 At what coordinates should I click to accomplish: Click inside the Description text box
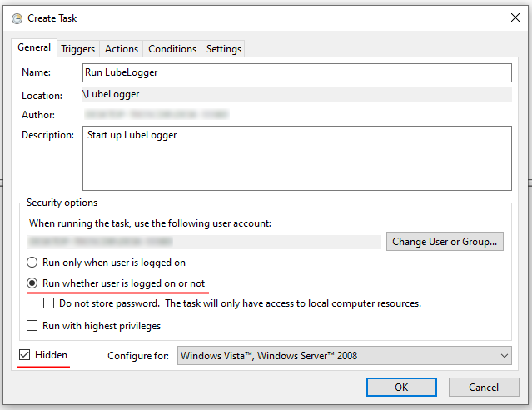point(296,158)
